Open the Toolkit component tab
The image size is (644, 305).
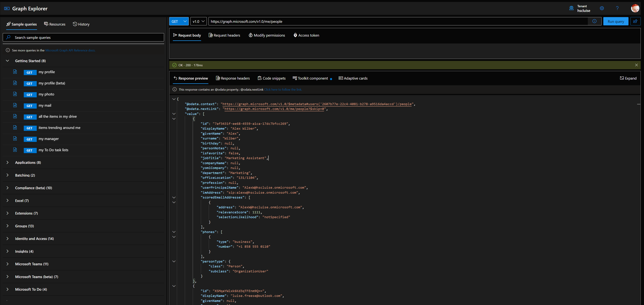(310, 78)
